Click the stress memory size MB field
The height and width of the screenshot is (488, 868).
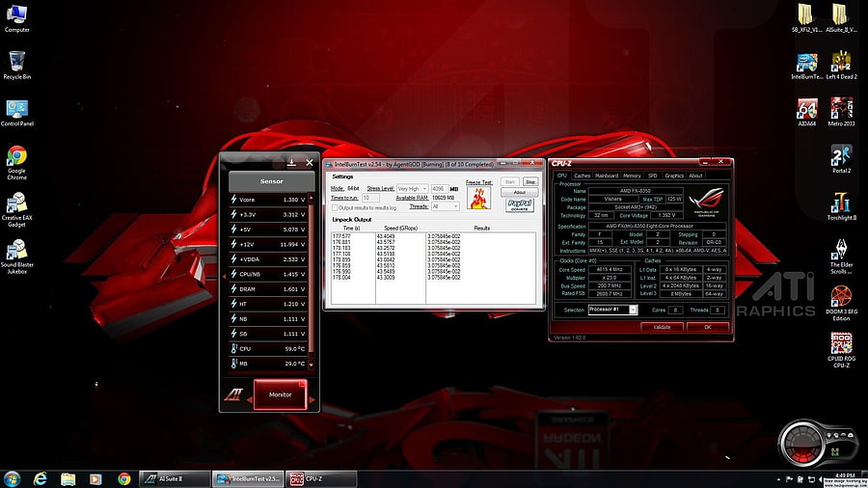click(440, 189)
